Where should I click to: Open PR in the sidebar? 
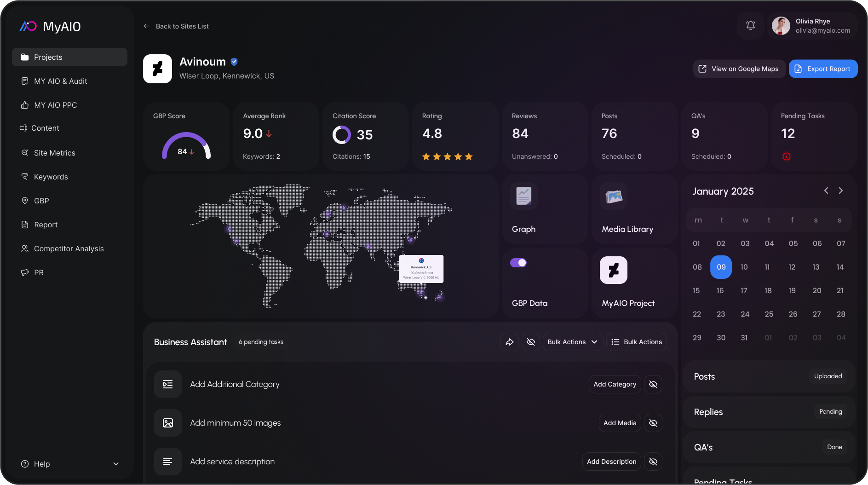click(69, 272)
